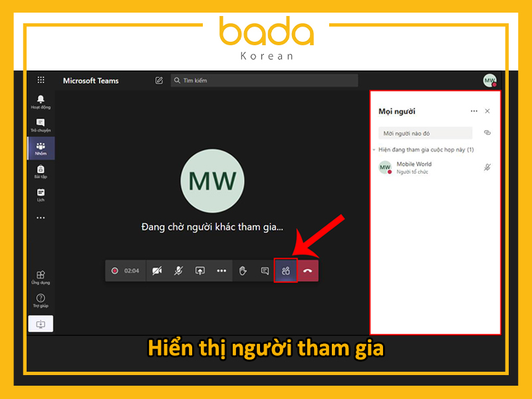This screenshot has height=399, width=532.
Task: Open more actions in call toolbar
Action: (x=221, y=271)
